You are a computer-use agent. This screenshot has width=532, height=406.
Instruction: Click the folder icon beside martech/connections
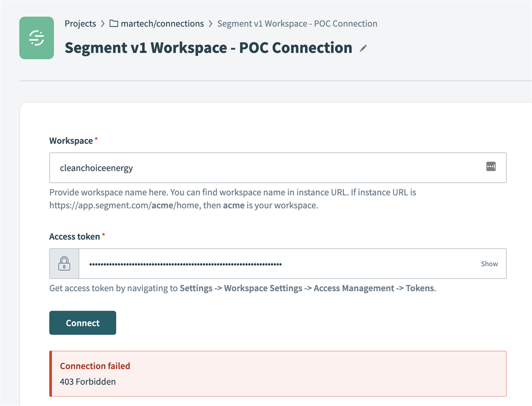(x=113, y=23)
